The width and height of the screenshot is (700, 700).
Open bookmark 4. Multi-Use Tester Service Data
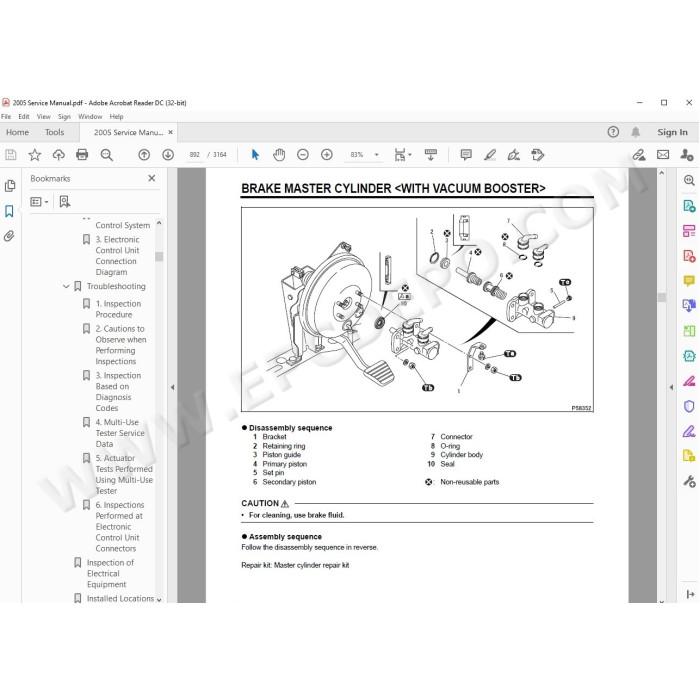pos(120,433)
